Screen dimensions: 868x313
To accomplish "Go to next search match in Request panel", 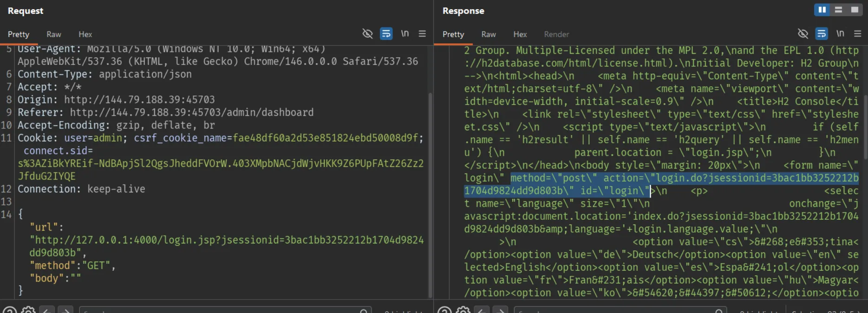I will tap(65, 310).
